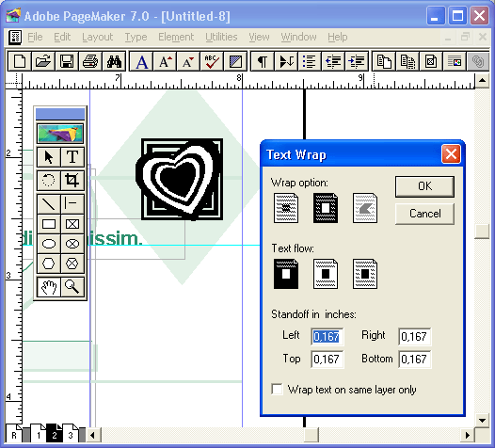Click the vertical scrollbar down arrow

482,421
